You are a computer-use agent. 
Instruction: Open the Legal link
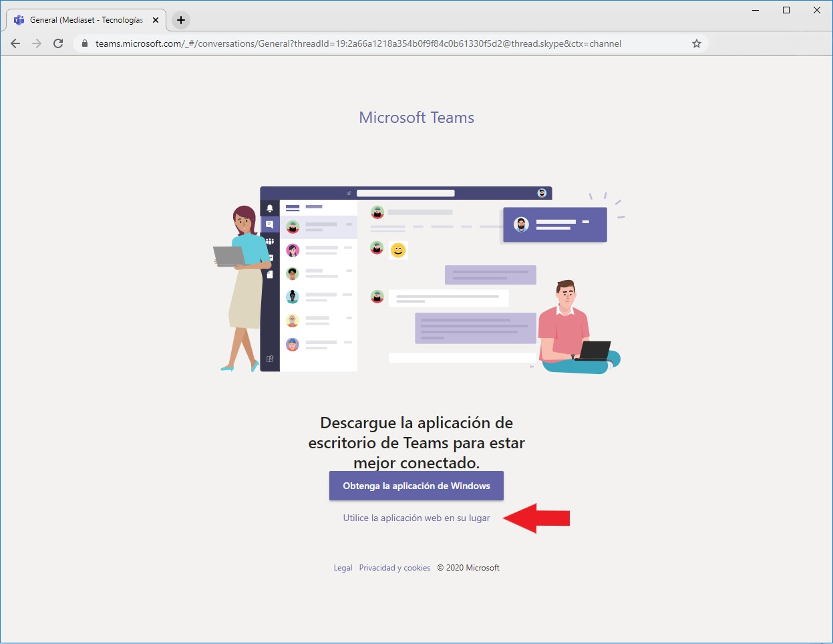coord(343,568)
